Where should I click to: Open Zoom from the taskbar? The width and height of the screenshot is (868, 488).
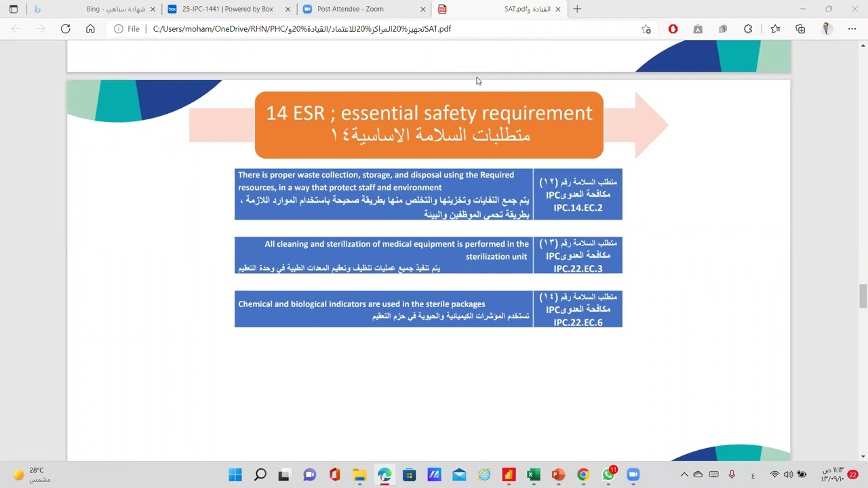click(633, 474)
